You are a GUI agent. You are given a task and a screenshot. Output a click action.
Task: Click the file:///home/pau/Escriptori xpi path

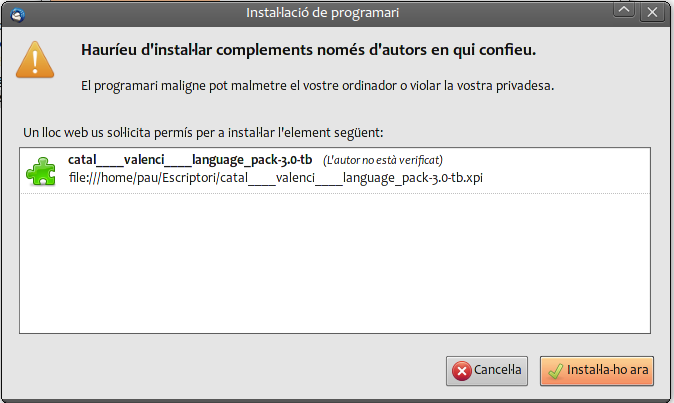[x=276, y=178]
